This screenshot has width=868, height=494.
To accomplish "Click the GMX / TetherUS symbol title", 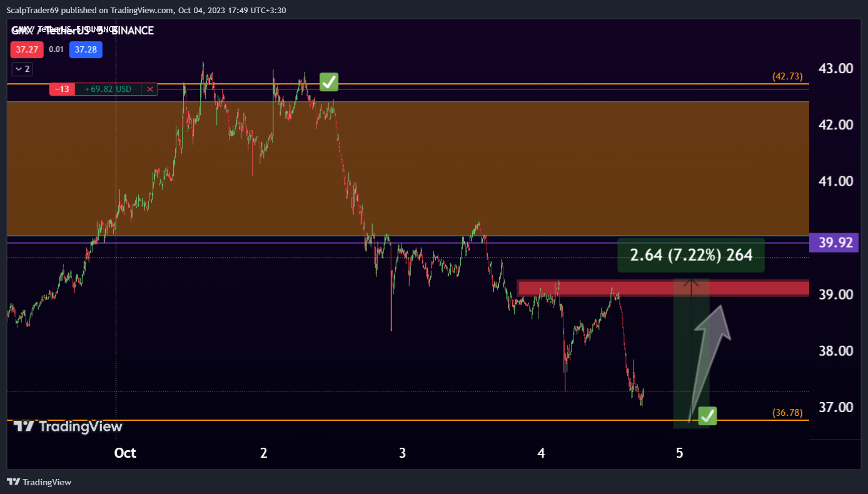I will point(82,30).
